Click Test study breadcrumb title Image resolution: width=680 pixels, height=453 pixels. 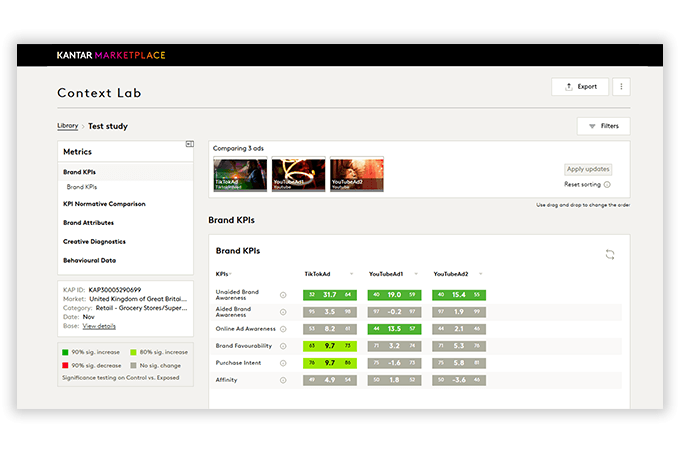(x=108, y=126)
